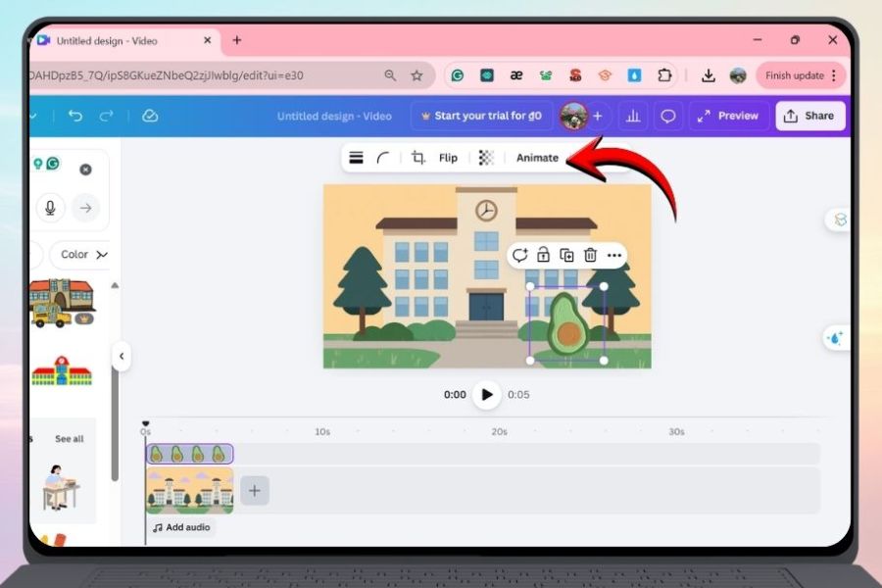Click the Share button
The width and height of the screenshot is (882, 588).
[x=810, y=116]
